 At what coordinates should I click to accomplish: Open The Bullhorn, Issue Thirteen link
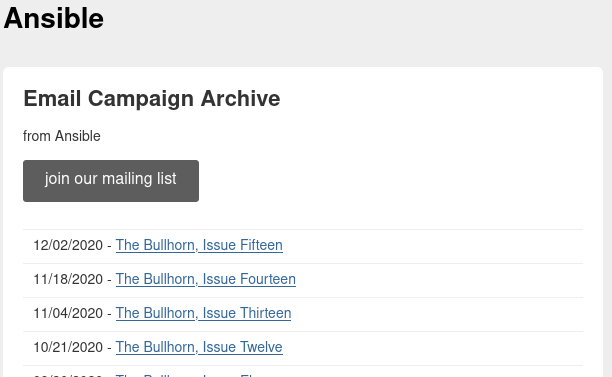click(x=203, y=313)
